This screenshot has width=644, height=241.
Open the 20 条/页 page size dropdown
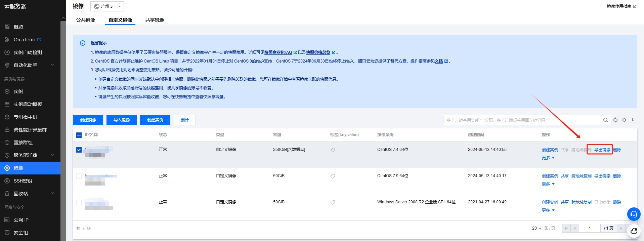coord(536,228)
